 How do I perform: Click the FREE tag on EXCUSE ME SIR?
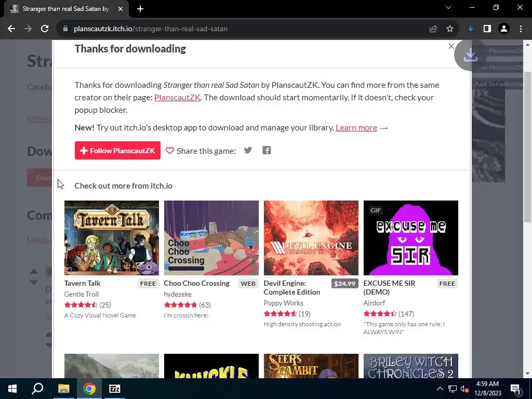[447, 283]
